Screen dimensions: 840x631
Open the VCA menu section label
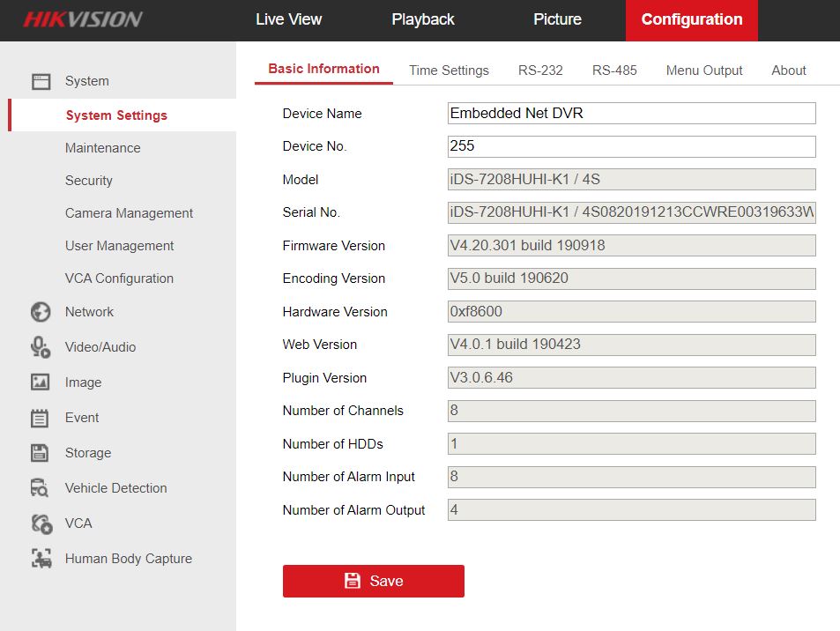(78, 523)
